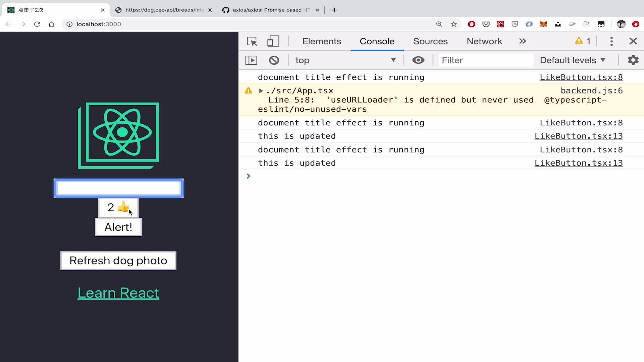Reload the localhost page
Screen dimensions: 644x362
tap(37, 24)
